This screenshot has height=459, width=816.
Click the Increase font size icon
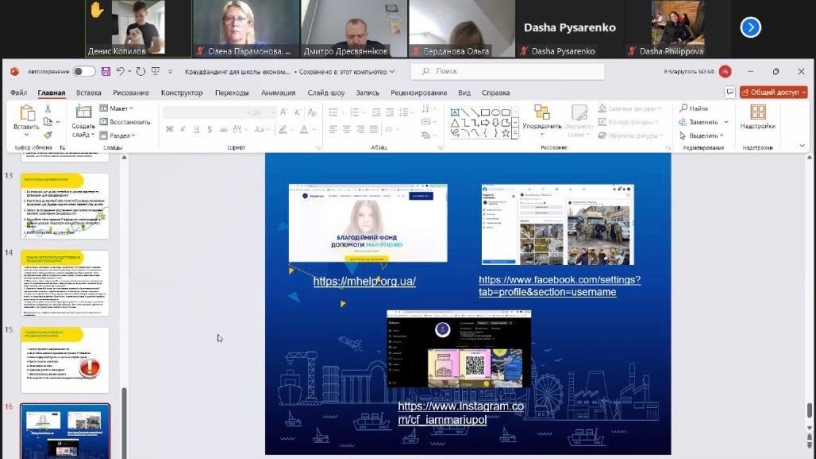(x=284, y=112)
